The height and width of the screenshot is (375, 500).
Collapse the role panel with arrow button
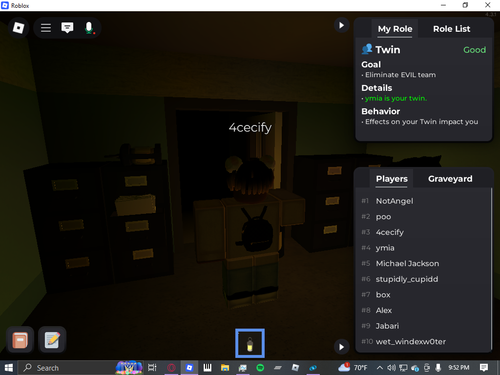coord(341,25)
